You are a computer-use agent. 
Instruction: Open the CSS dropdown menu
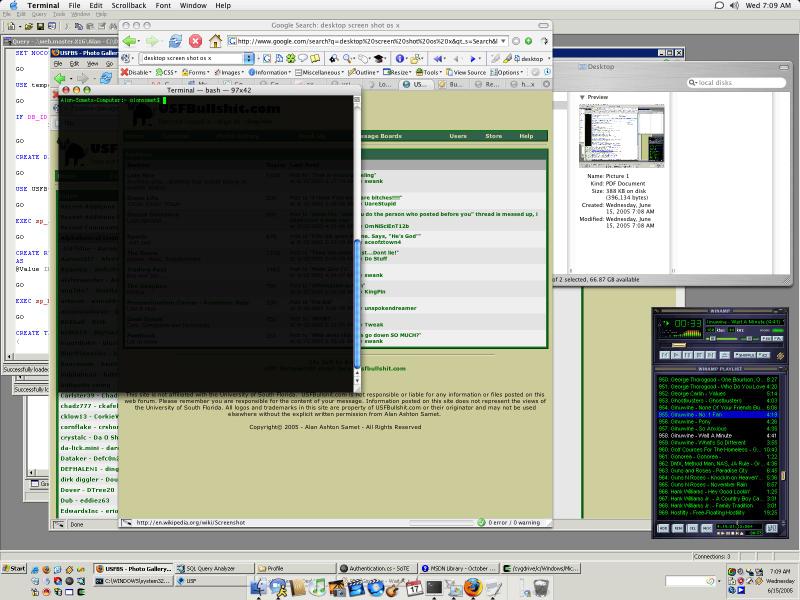167,72
